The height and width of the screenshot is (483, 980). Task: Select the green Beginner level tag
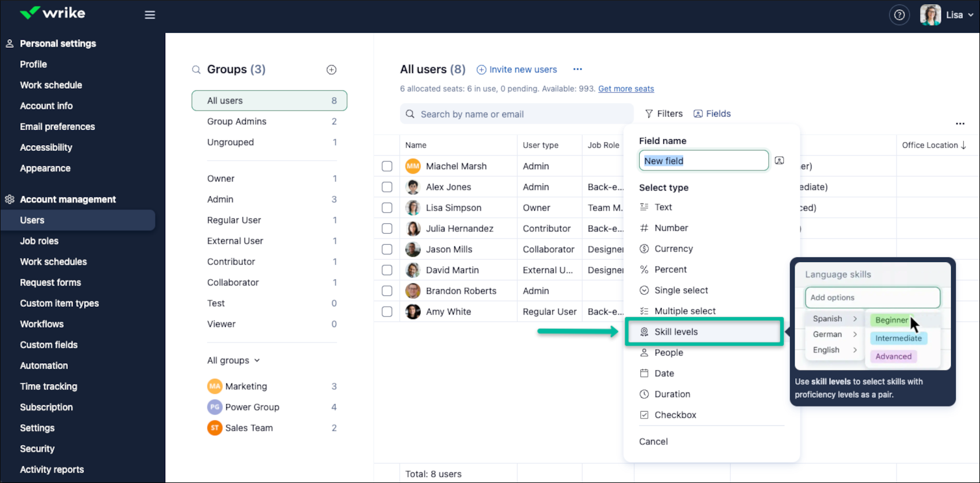891,320
